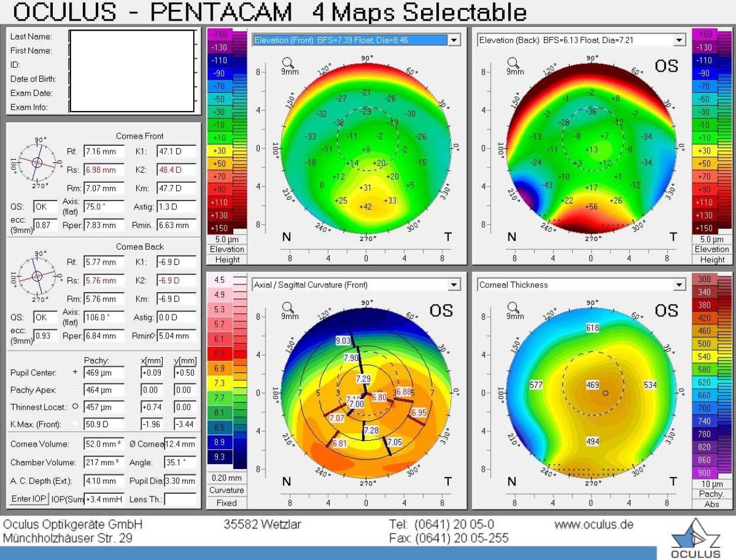This screenshot has height=560, width=736.
Task: Click the magnifier icon on Corneal Thickness map
Action: click(x=513, y=307)
